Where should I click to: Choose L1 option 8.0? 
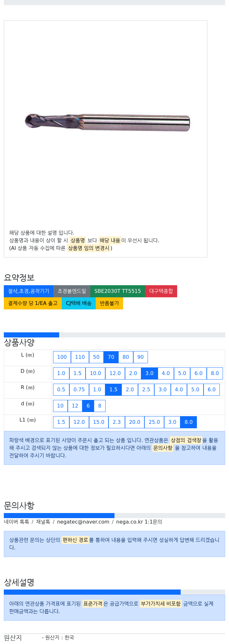[x=189, y=422]
